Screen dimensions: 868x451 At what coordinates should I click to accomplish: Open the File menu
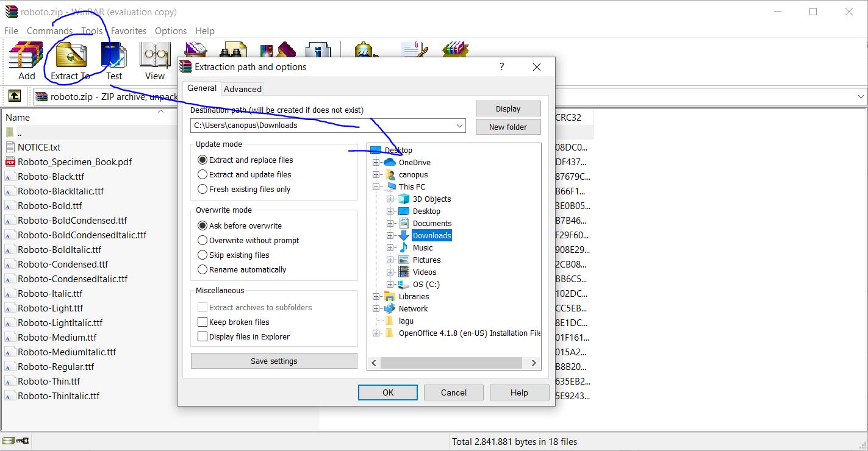point(11,30)
